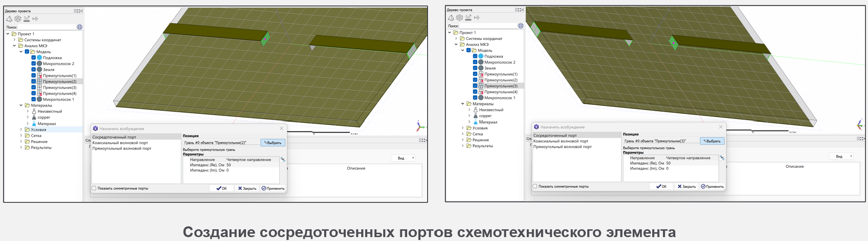Screen dimensions: 868x241
Task: Uncheck Микрополосок 2 visibility in left tree
Action: pos(34,64)
